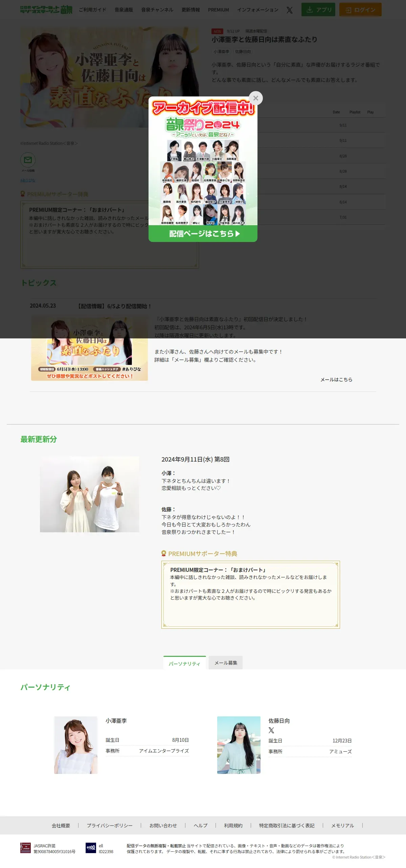Click the main program banner image
Screen dimensions: 406x868
pyautogui.click(x=110, y=77)
